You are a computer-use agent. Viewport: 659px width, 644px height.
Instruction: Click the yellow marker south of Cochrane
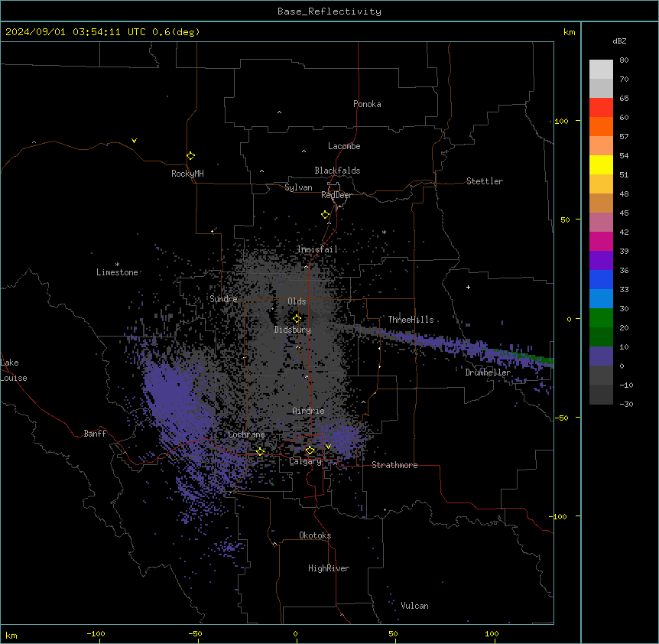coord(260,452)
